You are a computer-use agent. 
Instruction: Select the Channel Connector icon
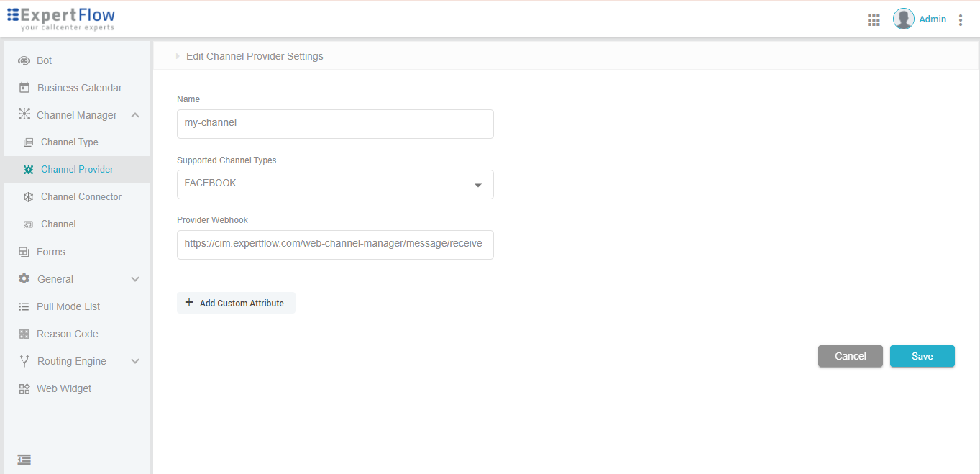click(28, 196)
